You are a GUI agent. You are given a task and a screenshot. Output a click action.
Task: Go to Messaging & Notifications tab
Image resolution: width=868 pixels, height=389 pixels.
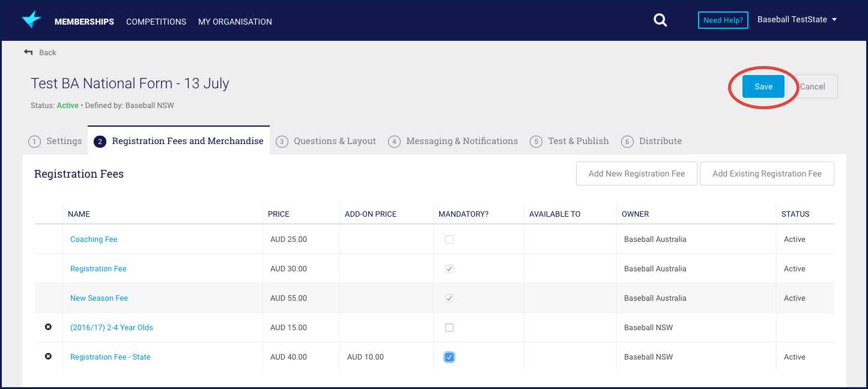point(453,141)
